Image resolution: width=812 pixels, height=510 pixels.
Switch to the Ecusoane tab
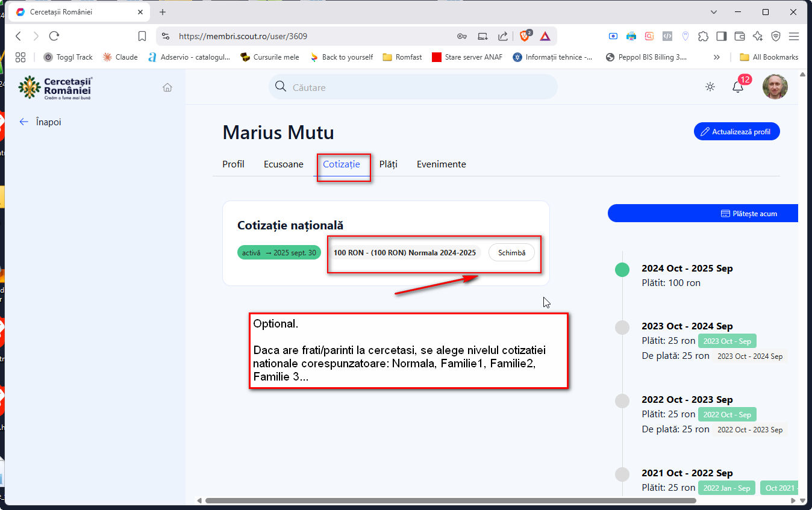pyautogui.click(x=283, y=164)
